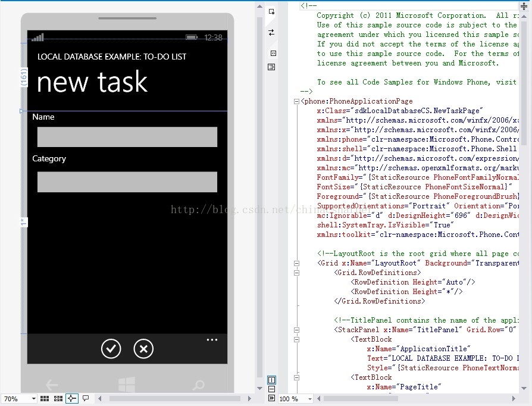Screen dimensions: 532x406
Task: Swap the design and XAML panes
Action: pos(271,33)
